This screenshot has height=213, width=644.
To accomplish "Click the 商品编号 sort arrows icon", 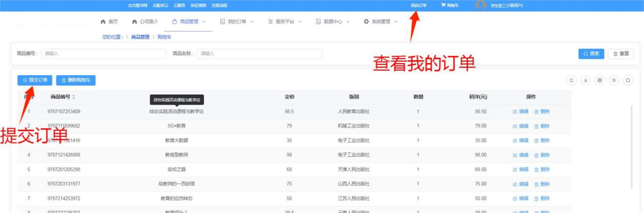I will coord(74,97).
